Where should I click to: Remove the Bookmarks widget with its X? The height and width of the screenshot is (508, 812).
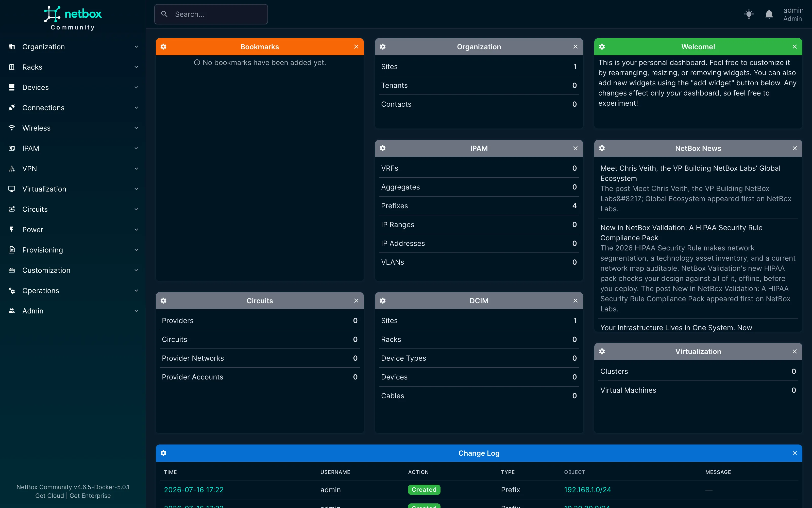click(356, 47)
